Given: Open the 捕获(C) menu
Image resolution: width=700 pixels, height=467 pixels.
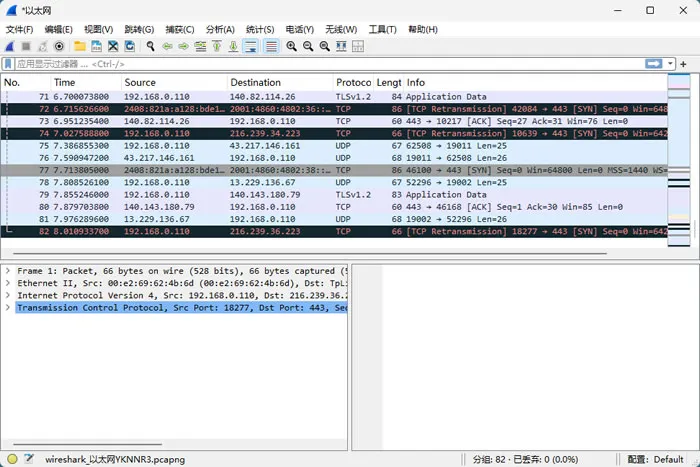Looking at the screenshot, I should pyautogui.click(x=179, y=29).
